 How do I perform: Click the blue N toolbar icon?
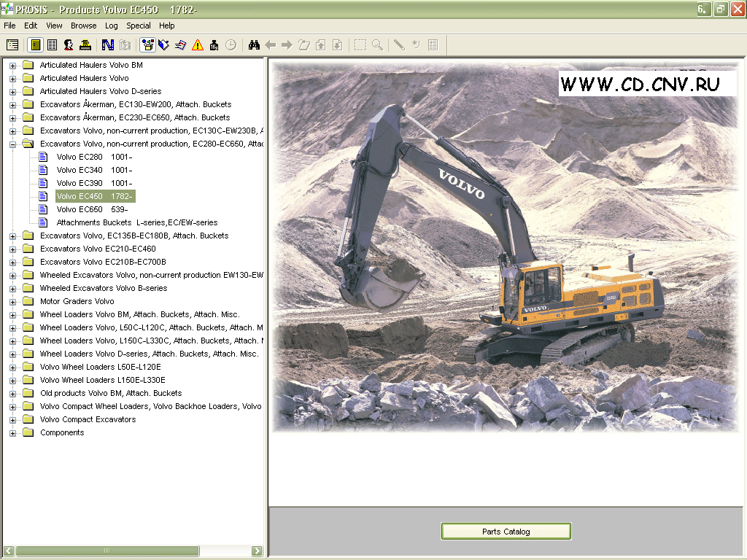tap(108, 45)
